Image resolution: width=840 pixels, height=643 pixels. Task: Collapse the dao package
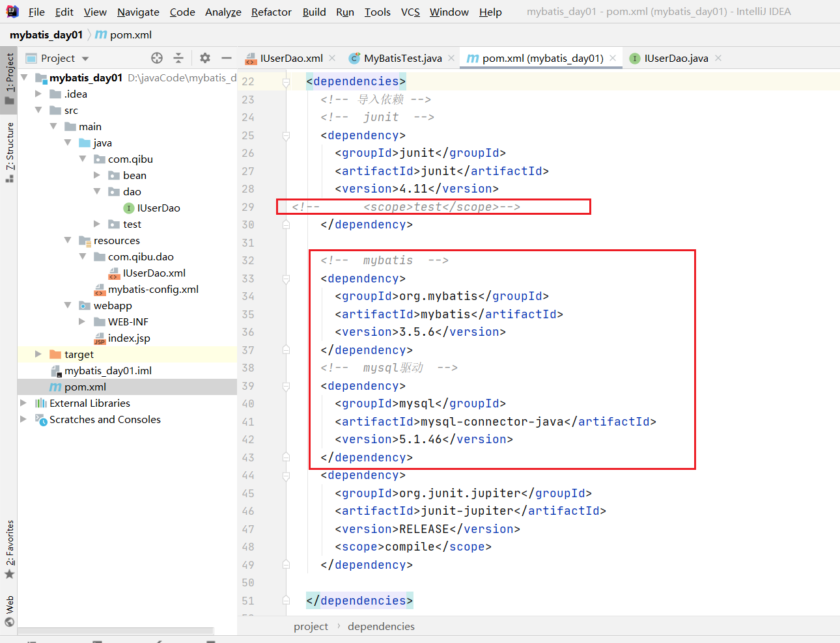coord(97,191)
